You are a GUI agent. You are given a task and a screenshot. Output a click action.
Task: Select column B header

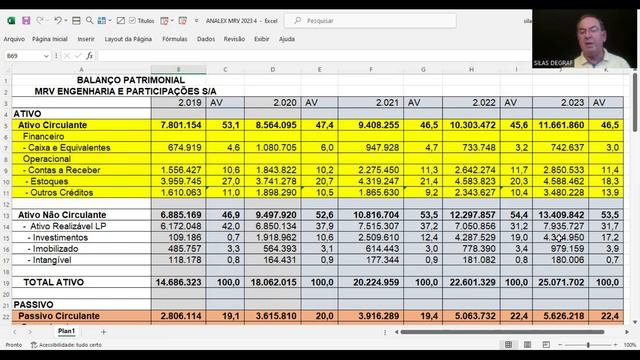click(178, 69)
